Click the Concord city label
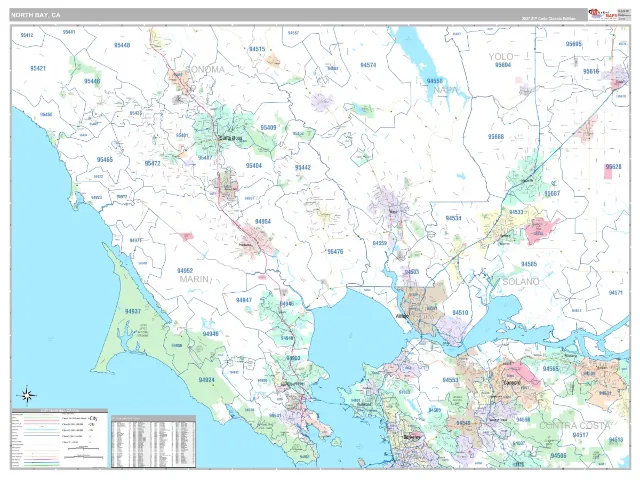This screenshot has height=480, width=640. coord(511,383)
